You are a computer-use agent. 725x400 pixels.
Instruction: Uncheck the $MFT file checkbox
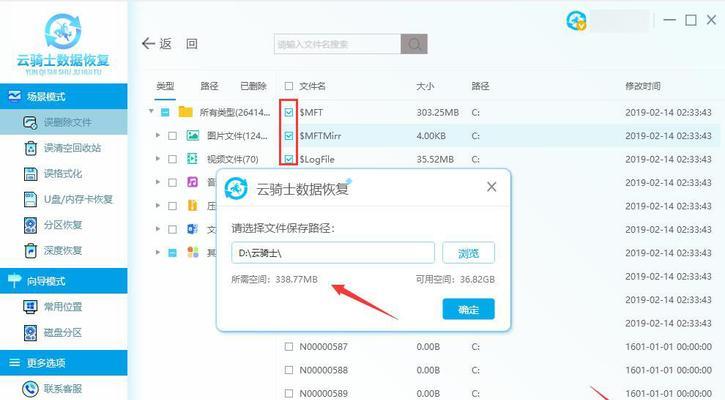[289, 112]
